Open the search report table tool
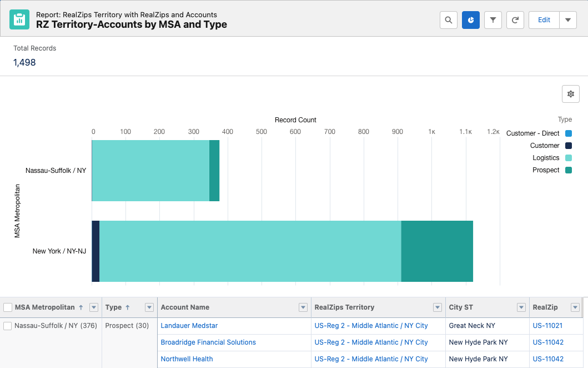Viewport: 588px width, 368px height. tap(449, 20)
